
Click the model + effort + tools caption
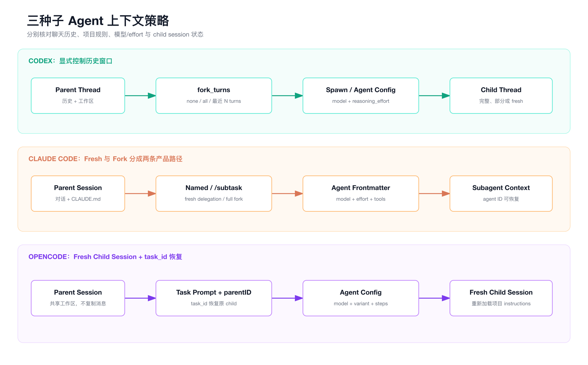361,199
